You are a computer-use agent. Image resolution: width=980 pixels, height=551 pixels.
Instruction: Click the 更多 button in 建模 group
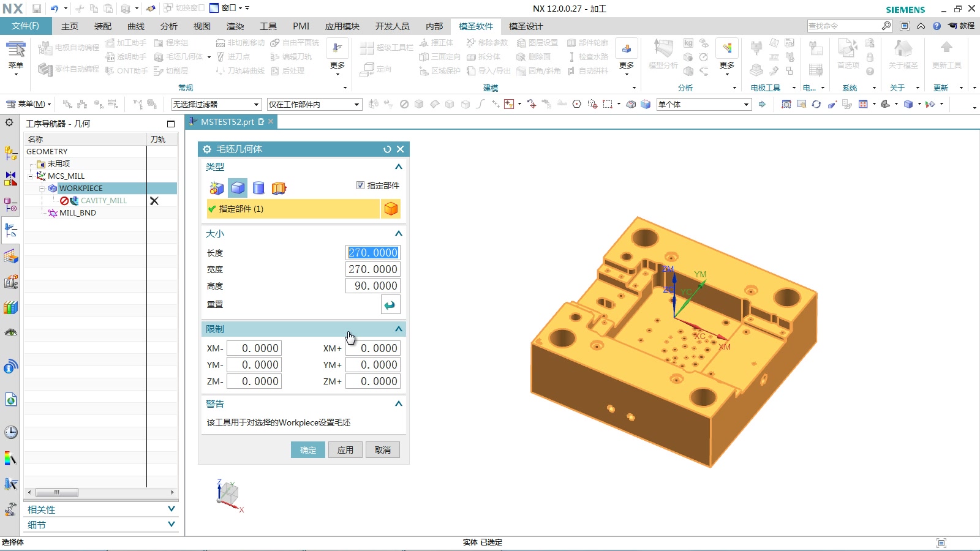tap(626, 56)
